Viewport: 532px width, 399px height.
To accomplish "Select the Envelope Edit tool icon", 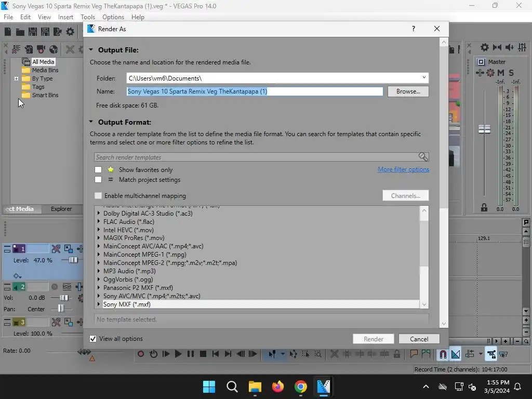I will coord(293,354).
